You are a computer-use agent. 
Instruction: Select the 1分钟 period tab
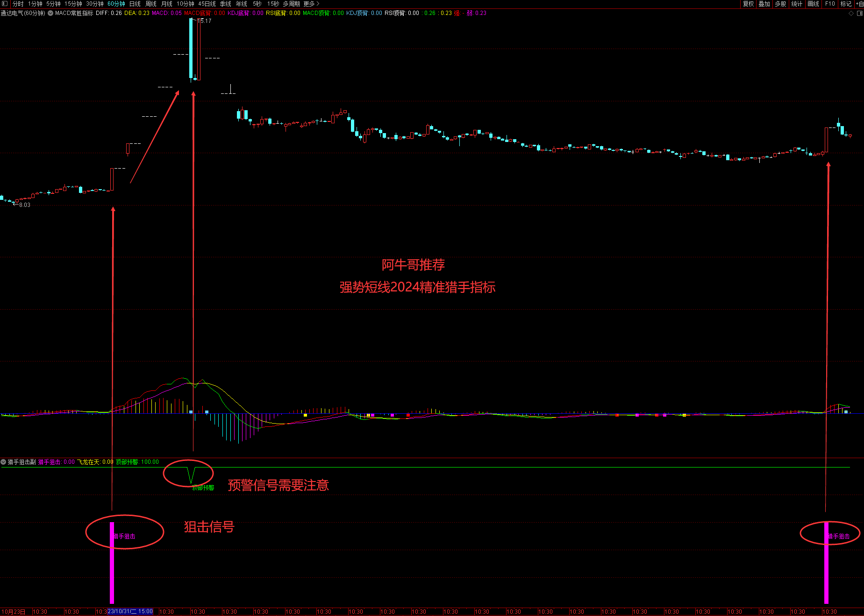(35, 4)
